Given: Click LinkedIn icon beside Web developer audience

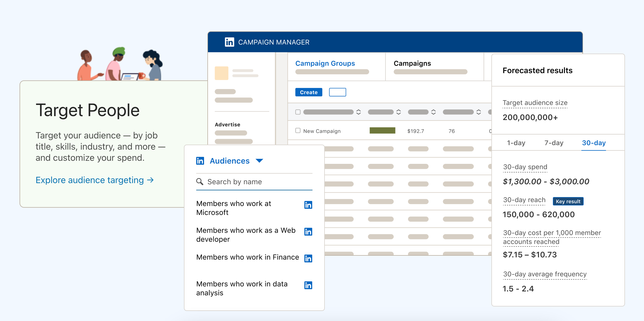Looking at the screenshot, I should pos(308,232).
